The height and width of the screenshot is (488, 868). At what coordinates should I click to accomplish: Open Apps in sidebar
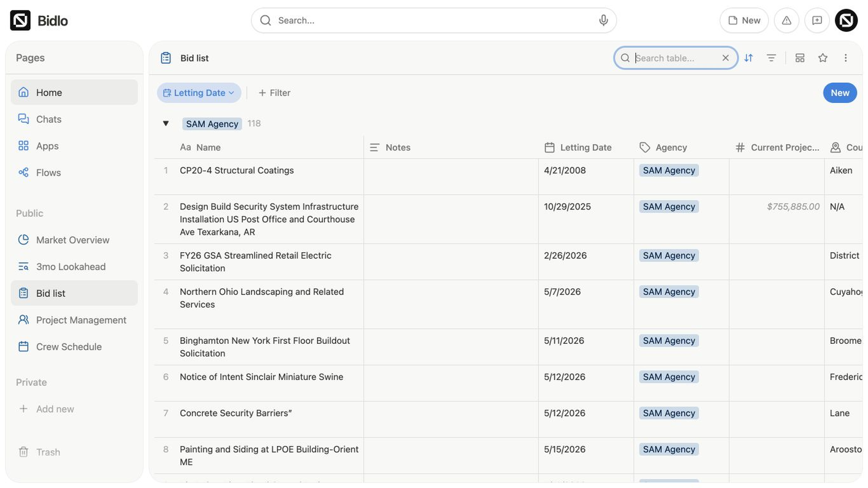pyautogui.click(x=74, y=145)
